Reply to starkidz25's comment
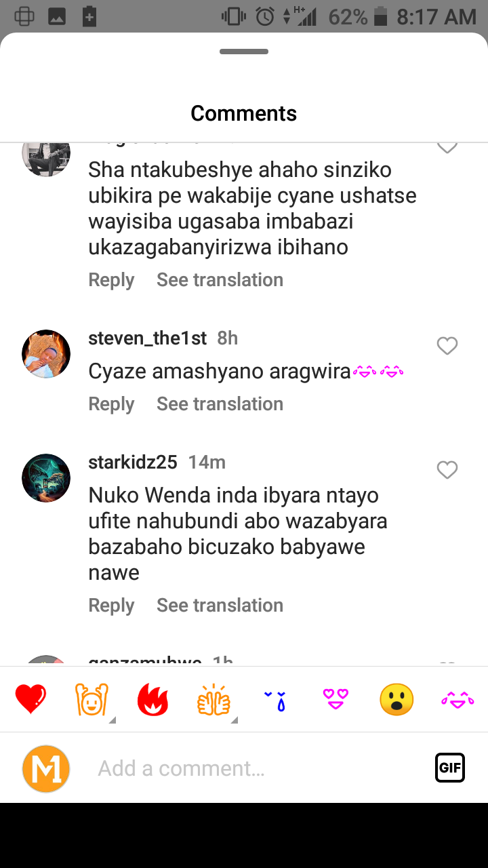 point(111,606)
